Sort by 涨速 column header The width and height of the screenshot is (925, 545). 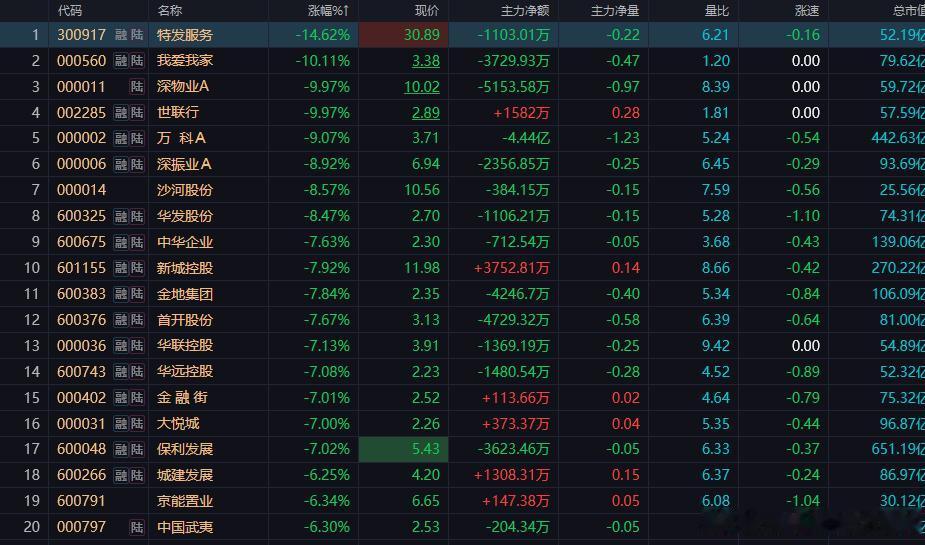pos(807,11)
